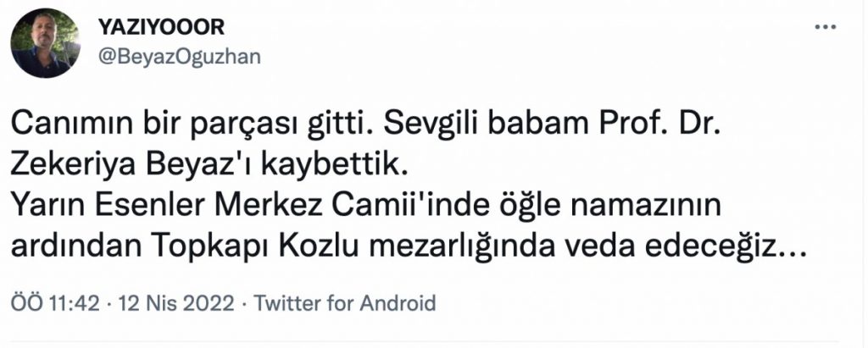This screenshot has width=868, height=348.
Task: Open the tweet's three-dot more options menu
Action: point(826,26)
